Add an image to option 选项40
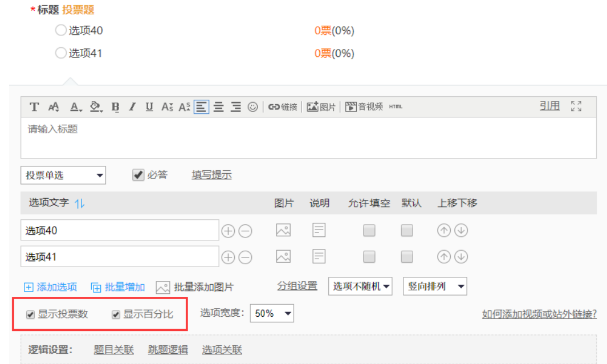The width and height of the screenshot is (607, 364). 283,231
